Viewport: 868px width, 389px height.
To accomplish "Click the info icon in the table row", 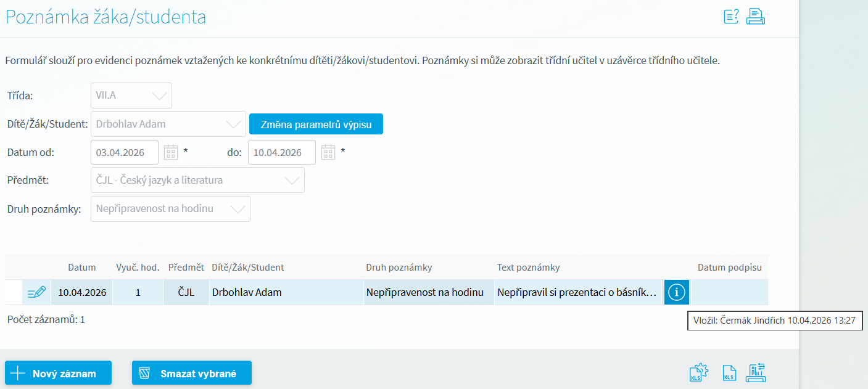I will point(677,292).
